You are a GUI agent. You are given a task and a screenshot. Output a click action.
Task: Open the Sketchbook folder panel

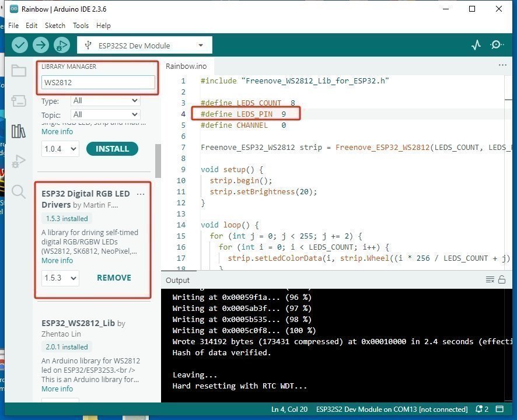pos(19,71)
